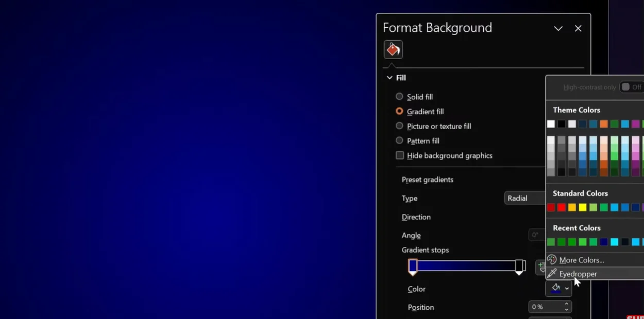
Task: Collapse the Fill section
Action: click(x=389, y=78)
